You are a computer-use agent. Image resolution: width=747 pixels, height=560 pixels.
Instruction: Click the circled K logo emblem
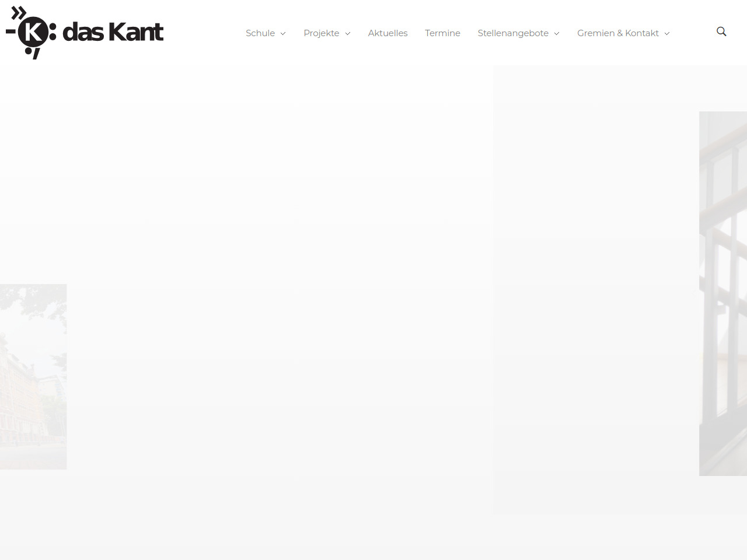33,32
